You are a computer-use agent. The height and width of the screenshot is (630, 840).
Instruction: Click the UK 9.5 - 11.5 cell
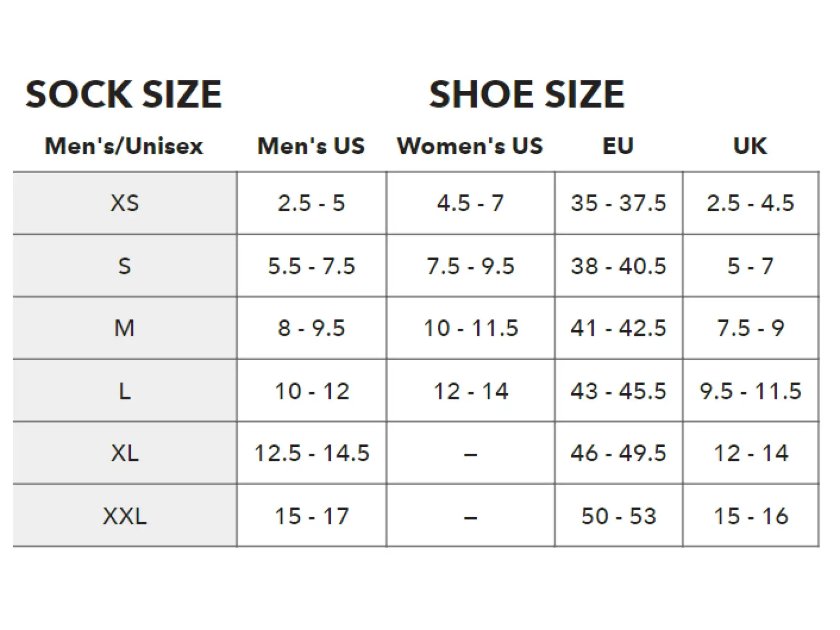[x=751, y=391]
